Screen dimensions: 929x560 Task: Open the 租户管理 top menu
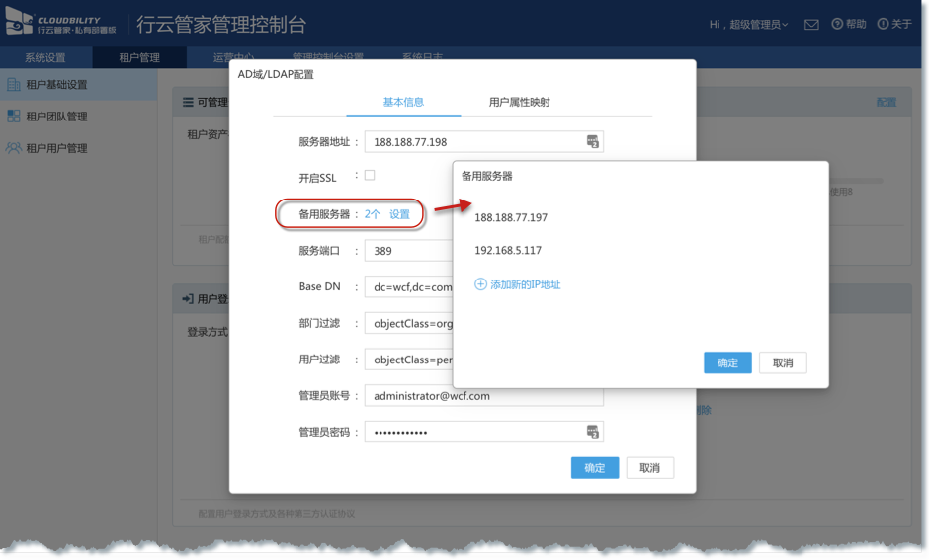[x=139, y=57]
